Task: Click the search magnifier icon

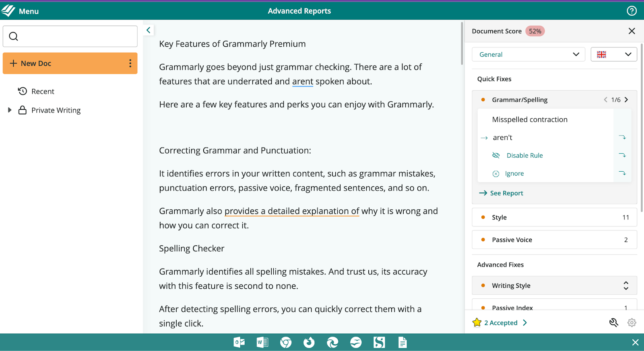Action: click(14, 37)
